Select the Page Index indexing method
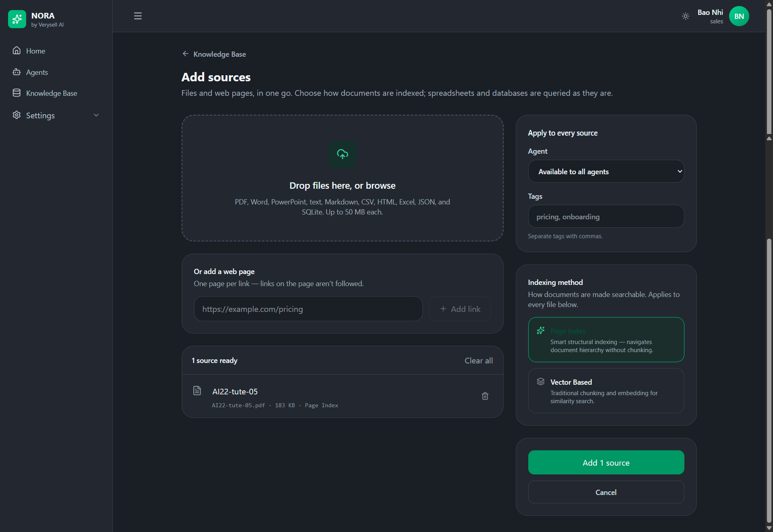The width and height of the screenshot is (773, 532). pyautogui.click(x=606, y=340)
